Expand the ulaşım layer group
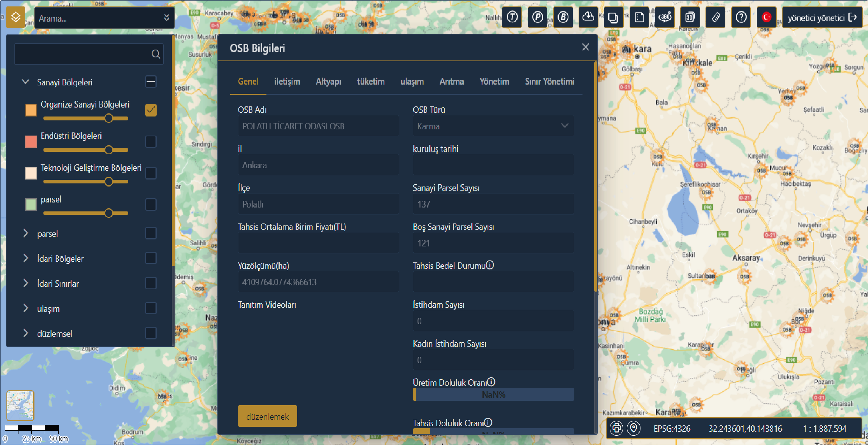 (25, 308)
